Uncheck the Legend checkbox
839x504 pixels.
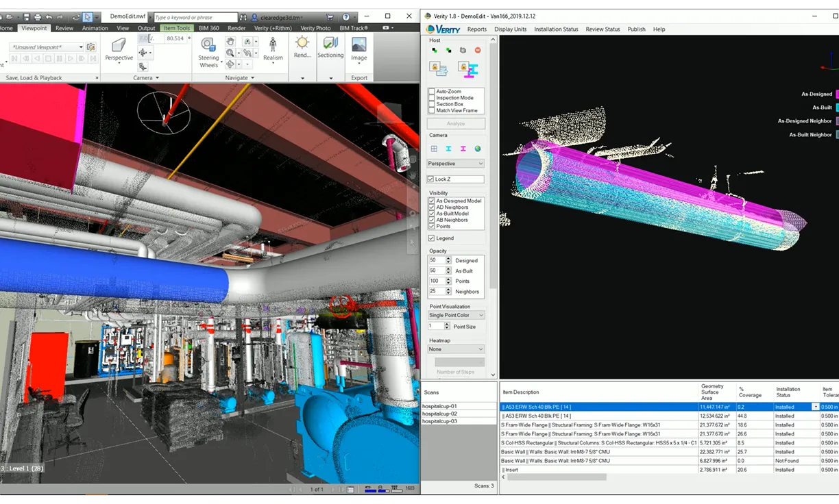431,238
